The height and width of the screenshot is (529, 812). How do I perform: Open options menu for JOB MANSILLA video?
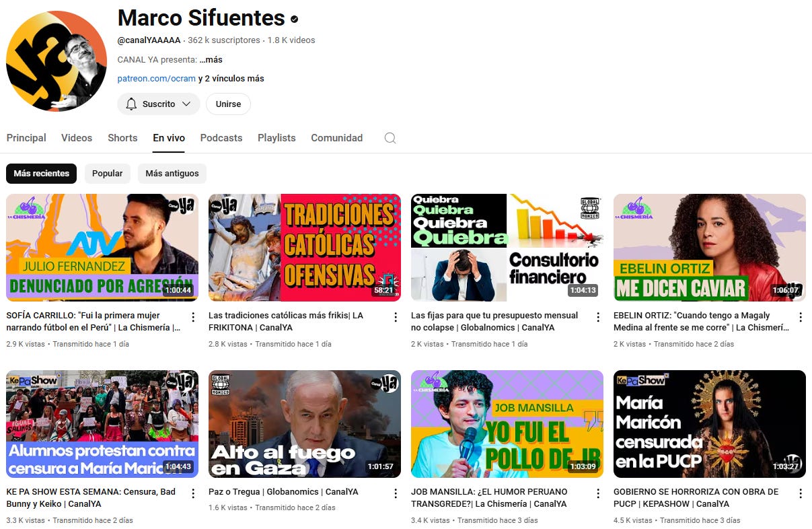[598, 493]
